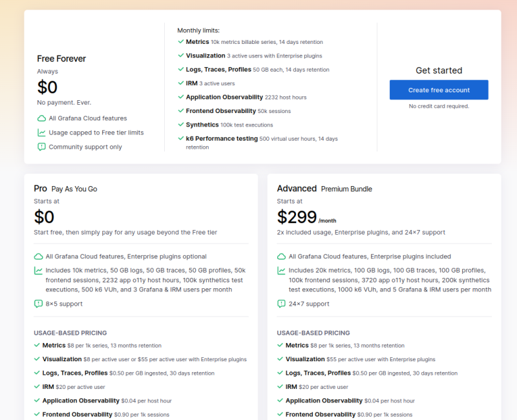Select the Pro Pay As You Go heading

(x=65, y=189)
